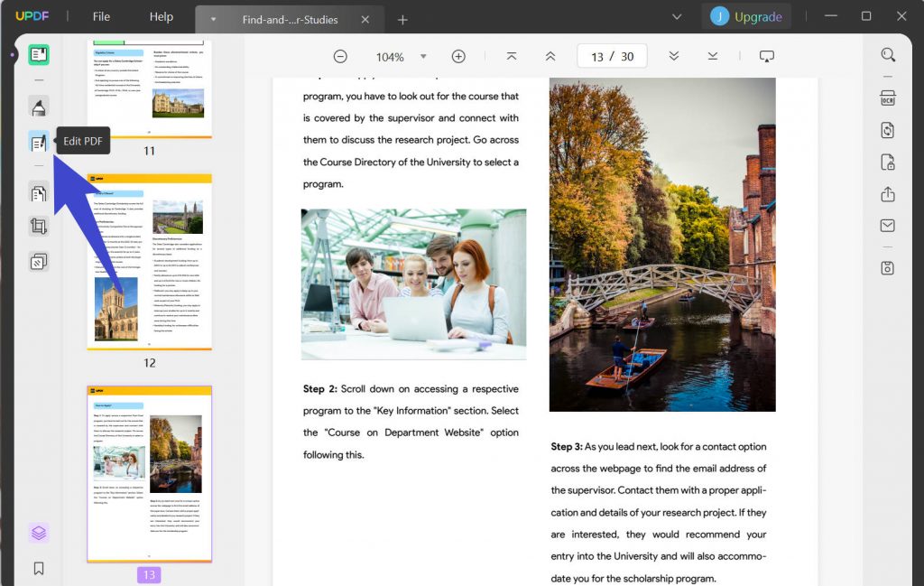
Task: Share the current document
Action: click(887, 194)
